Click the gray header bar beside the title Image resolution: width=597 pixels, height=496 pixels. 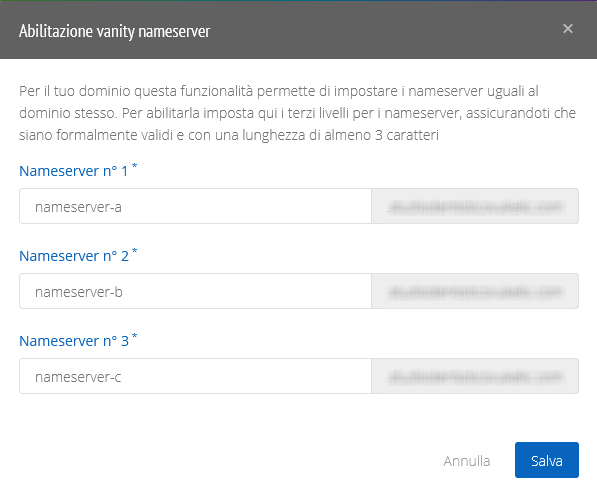pyautogui.click(x=381, y=30)
